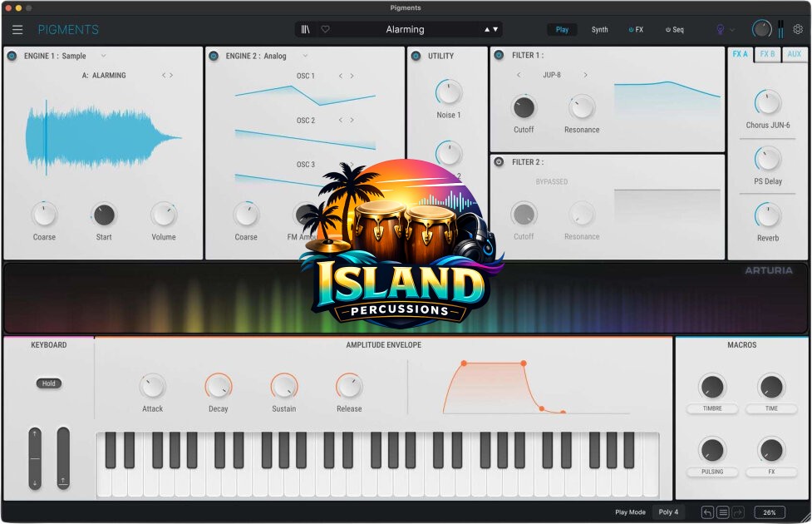Enable the keyboard Hold button

[x=49, y=383]
